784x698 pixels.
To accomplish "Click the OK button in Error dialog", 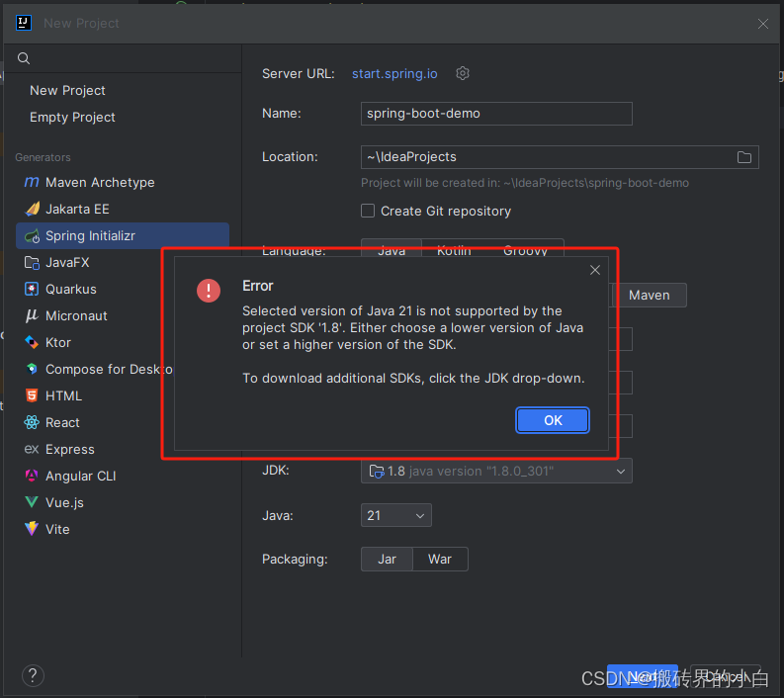I will point(553,420).
